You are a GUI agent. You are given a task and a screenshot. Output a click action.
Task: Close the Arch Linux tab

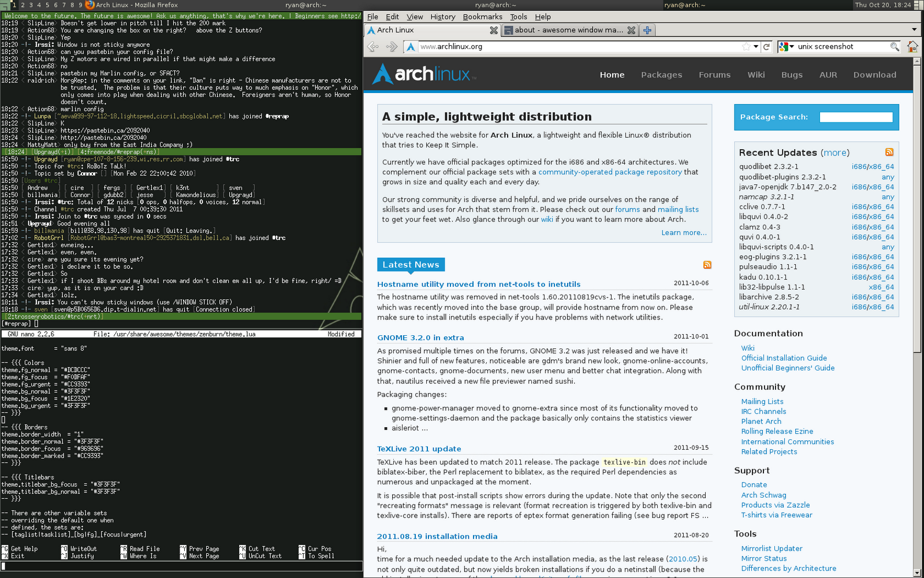(x=494, y=30)
